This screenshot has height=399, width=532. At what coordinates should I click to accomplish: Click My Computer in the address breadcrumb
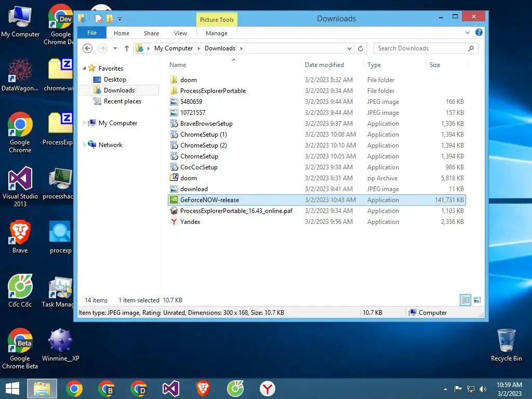click(174, 48)
